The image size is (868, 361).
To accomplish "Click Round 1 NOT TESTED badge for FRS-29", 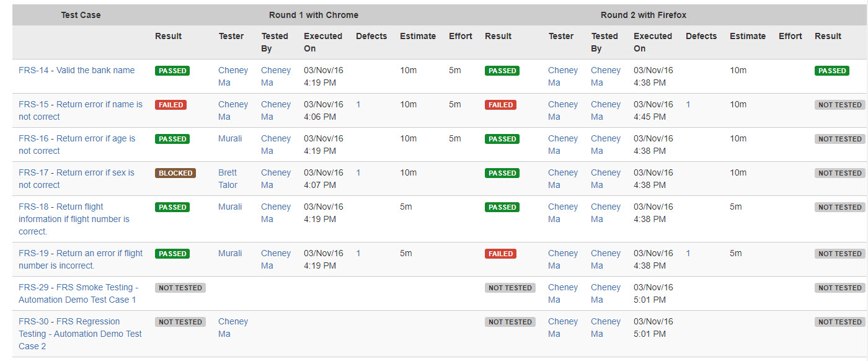I will coord(180,288).
